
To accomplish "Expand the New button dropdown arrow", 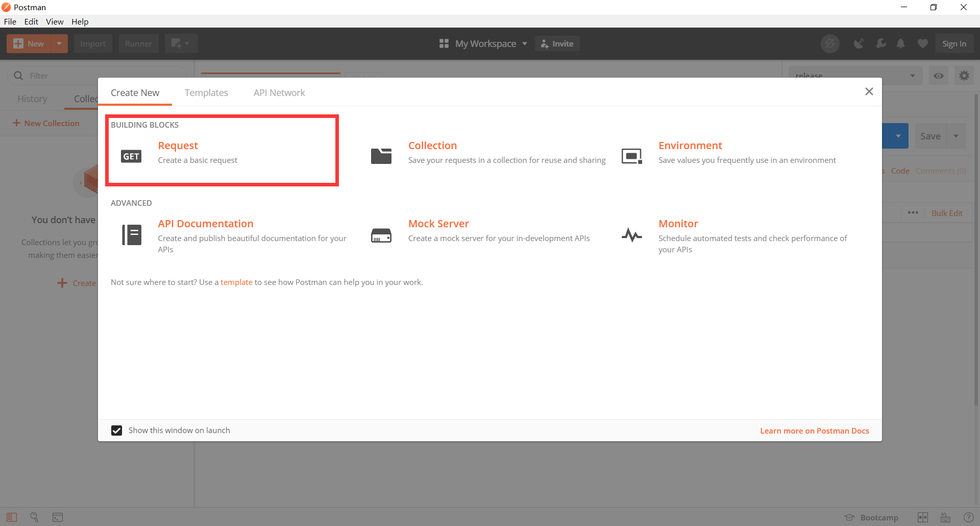I will (59, 44).
